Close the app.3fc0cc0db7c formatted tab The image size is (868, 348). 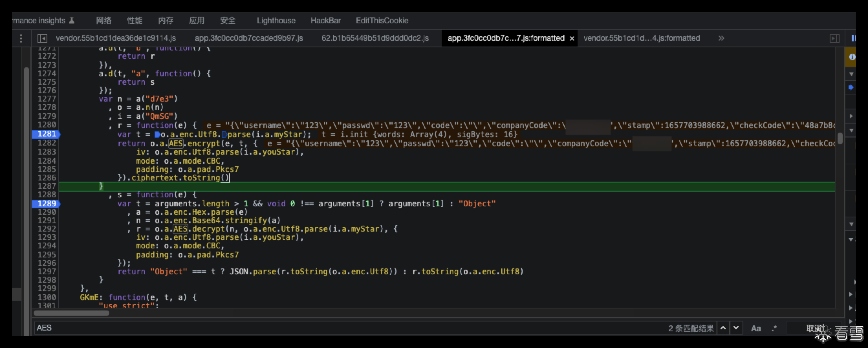click(572, 38)
